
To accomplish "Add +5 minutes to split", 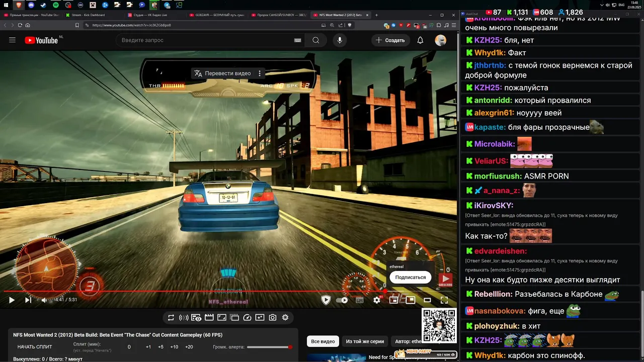I will coord(160,347).
